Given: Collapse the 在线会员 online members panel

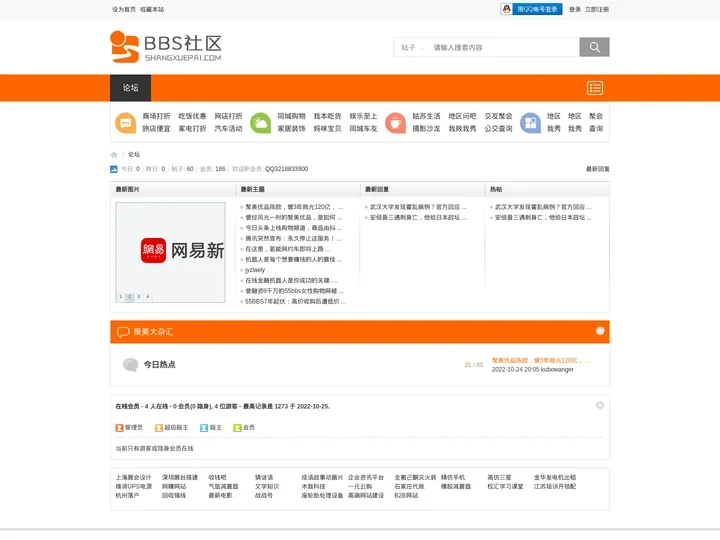Looking at the screenshot, I should (x=600, y=405).
